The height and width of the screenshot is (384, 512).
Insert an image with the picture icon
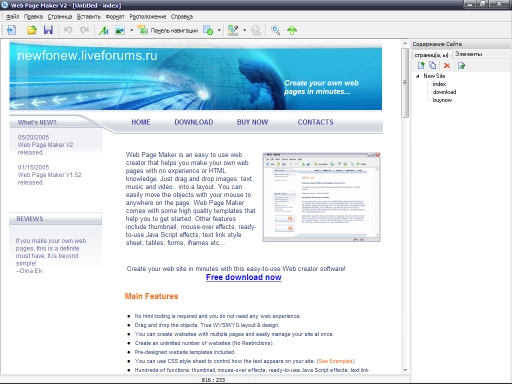120,30
